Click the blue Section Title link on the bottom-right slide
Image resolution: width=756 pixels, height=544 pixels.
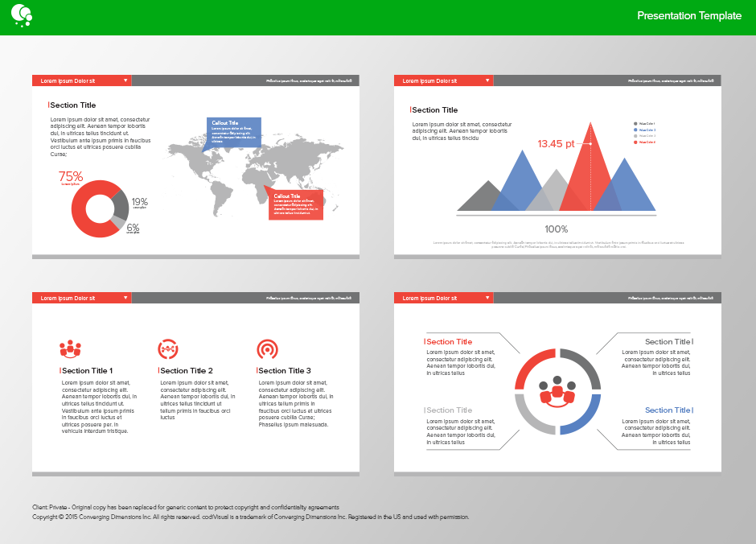tap(668, 410)
